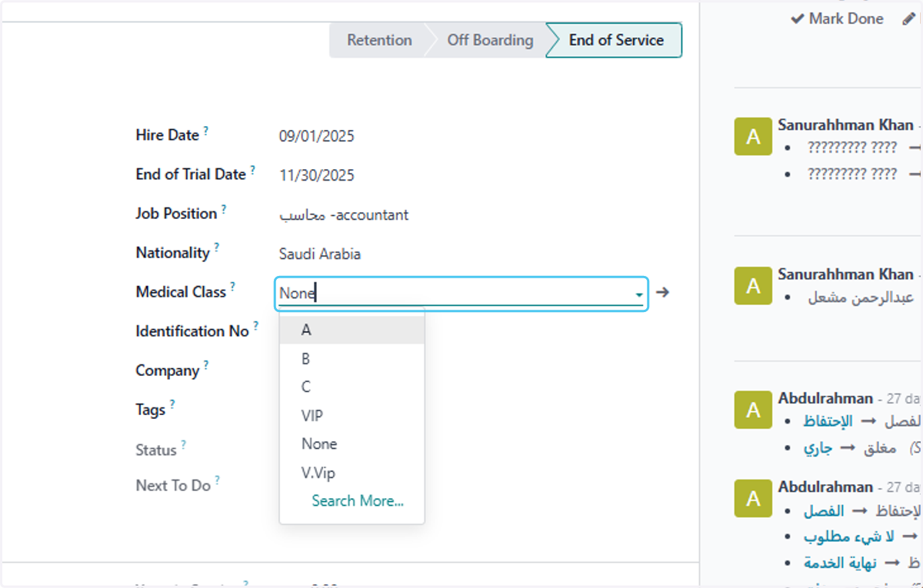Image resolution: width=923 pixels, height=588 pixels.
Task: Click first Sanurahhman Khan avatar in chatter
Action: click(753, 137)
